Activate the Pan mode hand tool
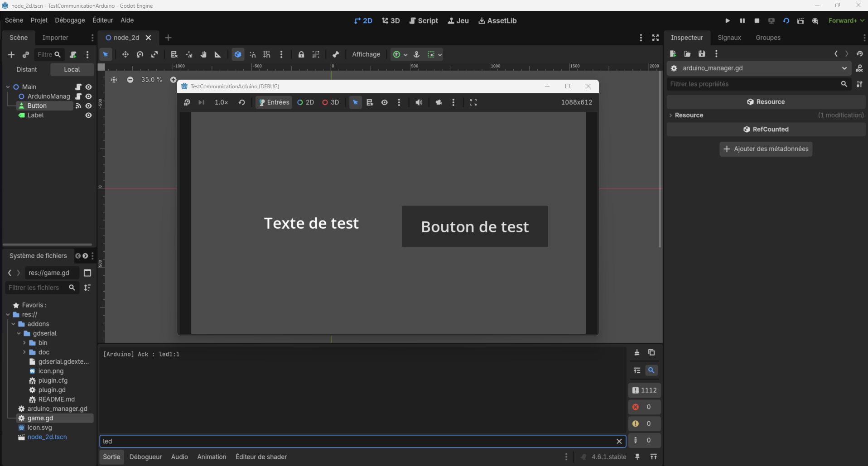 (203, 54)
